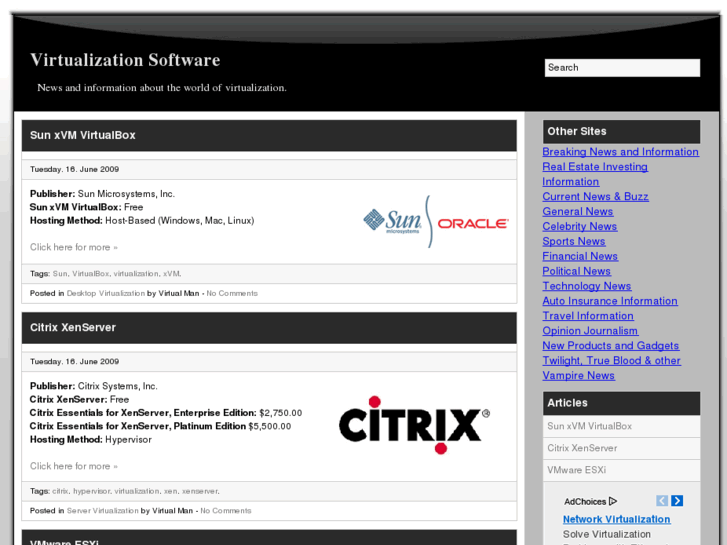The image size is (727, 545).
Task: Open Auto Insurance Information link
Action: coord(610,301)
